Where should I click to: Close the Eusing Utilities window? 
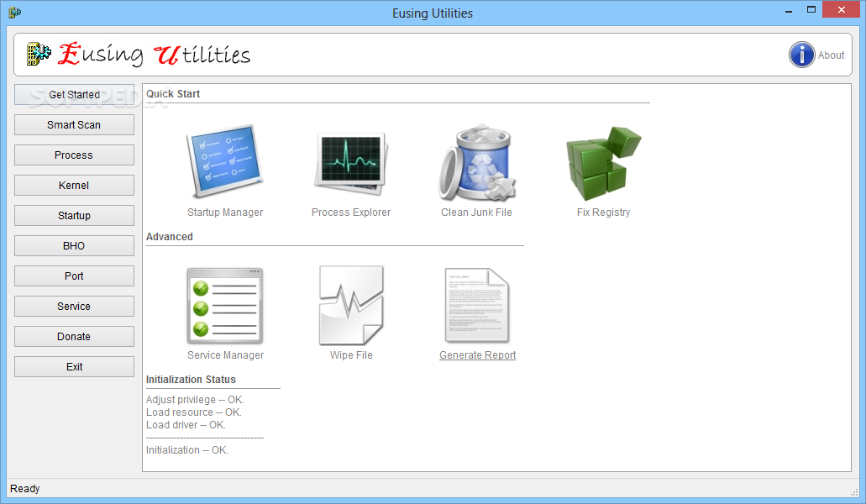[x=842, y=10]
